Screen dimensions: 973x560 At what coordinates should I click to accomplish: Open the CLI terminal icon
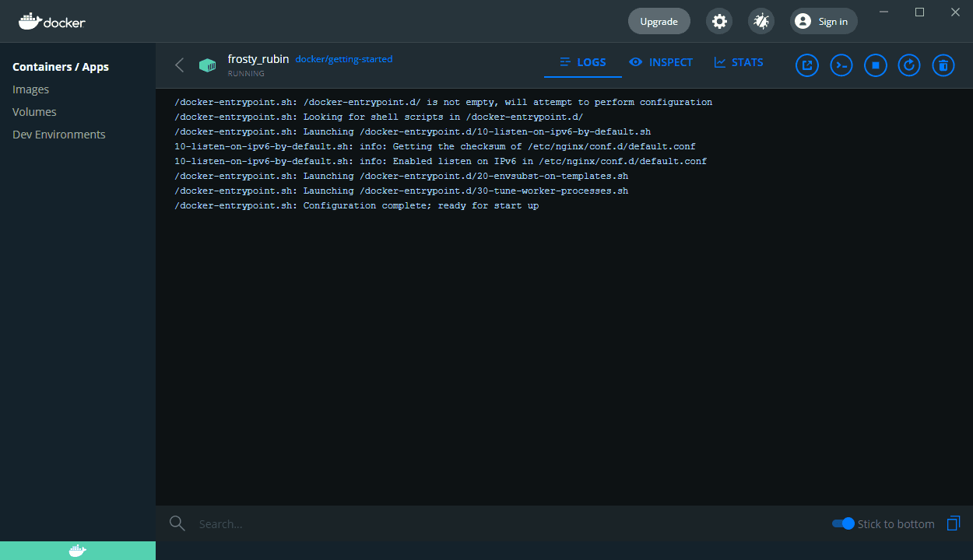841,65
